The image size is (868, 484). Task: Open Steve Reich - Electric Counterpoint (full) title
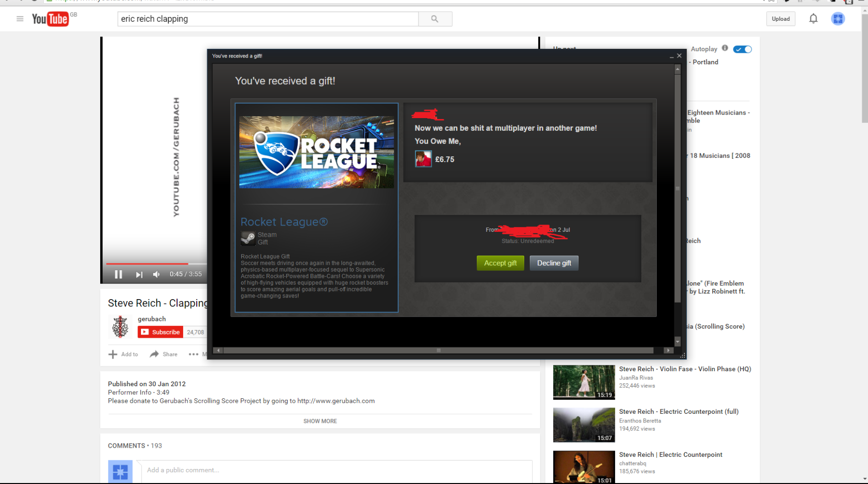tap(679, 411)
